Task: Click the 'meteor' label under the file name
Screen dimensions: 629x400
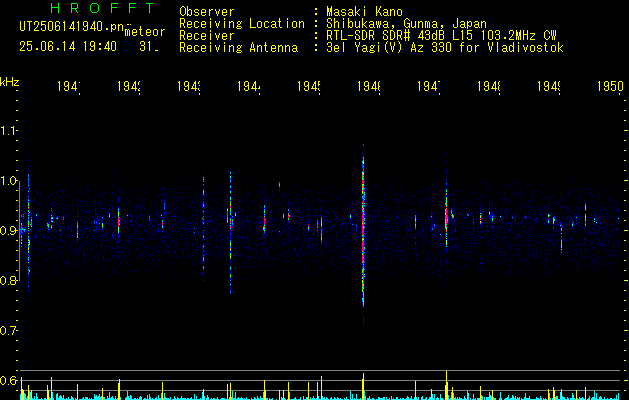Action: coord(145,32)
